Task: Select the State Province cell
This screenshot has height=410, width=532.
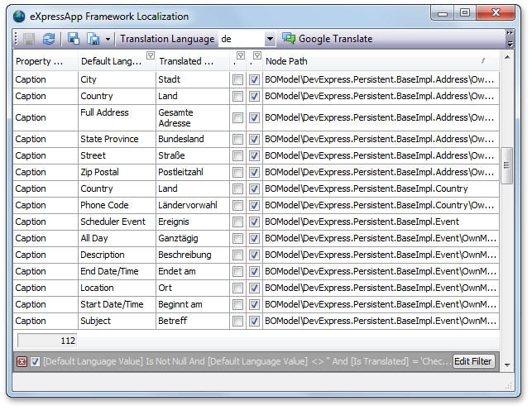Action: pos(117,139)
